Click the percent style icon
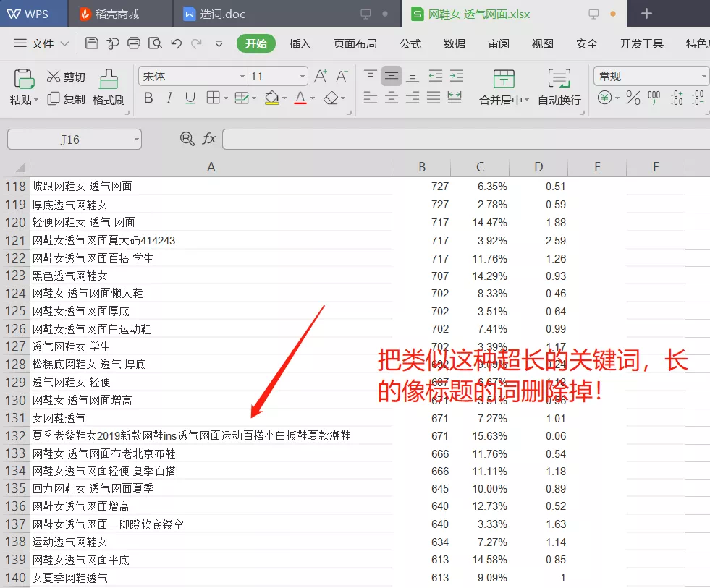Image resolution: width=710 pixels, height=588 pixels. (x=633, y=98)
